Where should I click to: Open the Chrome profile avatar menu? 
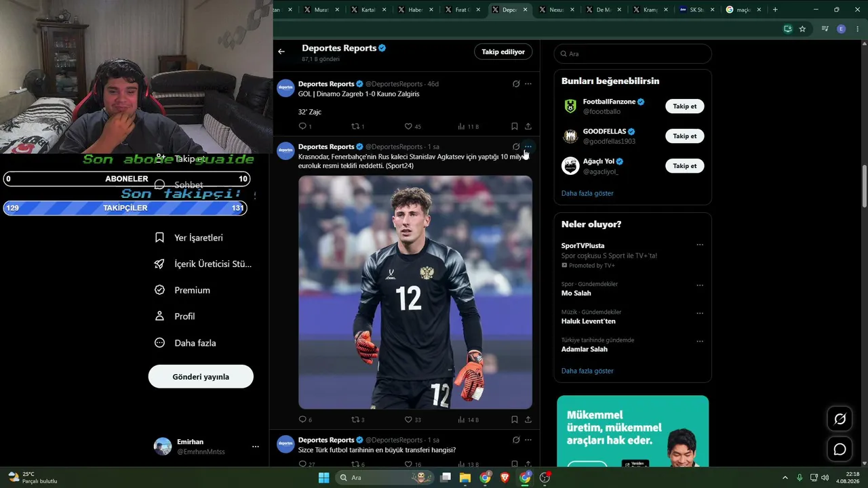[x=842, y=29]
